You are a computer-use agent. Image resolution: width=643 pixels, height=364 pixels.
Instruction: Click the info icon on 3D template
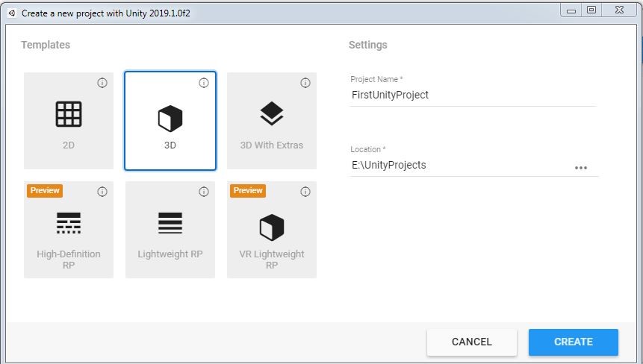[204, 83]
